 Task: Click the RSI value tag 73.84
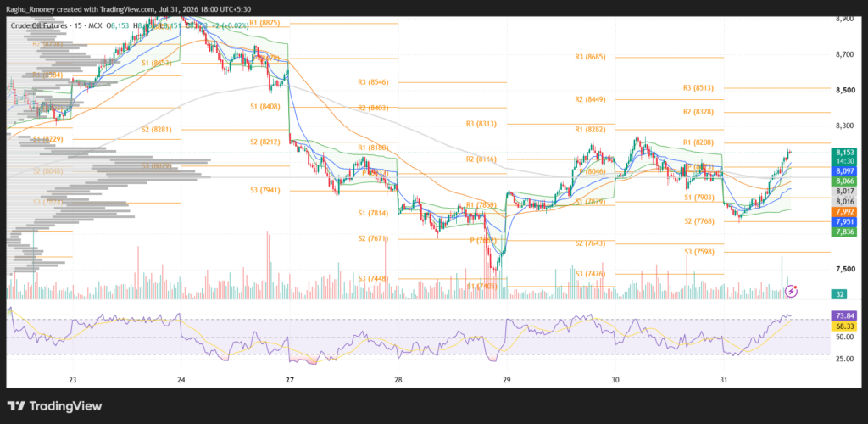pos(844,315)
